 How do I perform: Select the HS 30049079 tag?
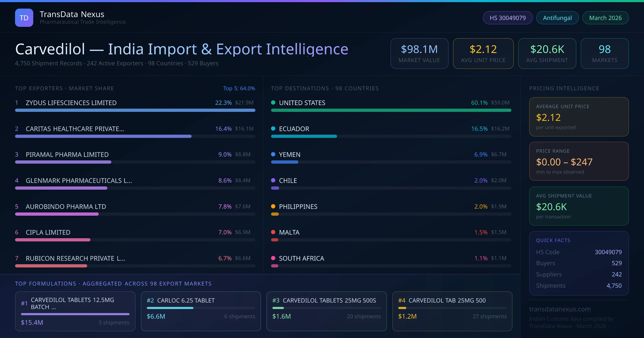(x=507, y=18)
